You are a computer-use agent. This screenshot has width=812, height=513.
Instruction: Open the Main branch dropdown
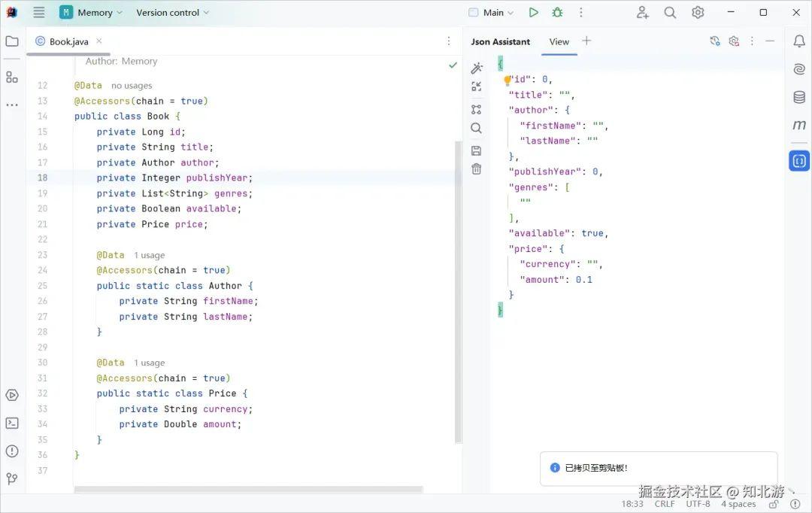pyautogui.click(x=492, y=12)
